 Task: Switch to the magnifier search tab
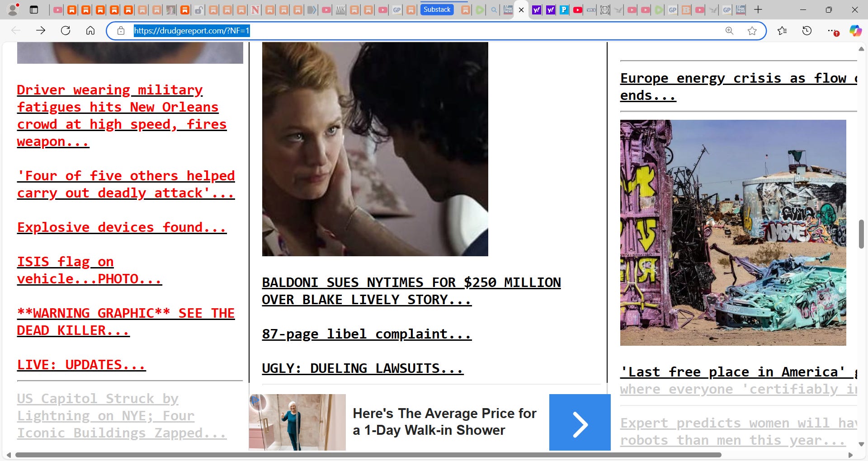tap(494, 10)
